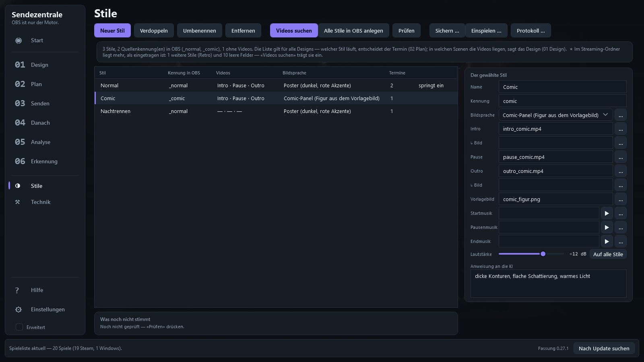The height and width of the screenshot is (362, 644).
Task: Play the Endmusik preview
Action: coord(607,241)
